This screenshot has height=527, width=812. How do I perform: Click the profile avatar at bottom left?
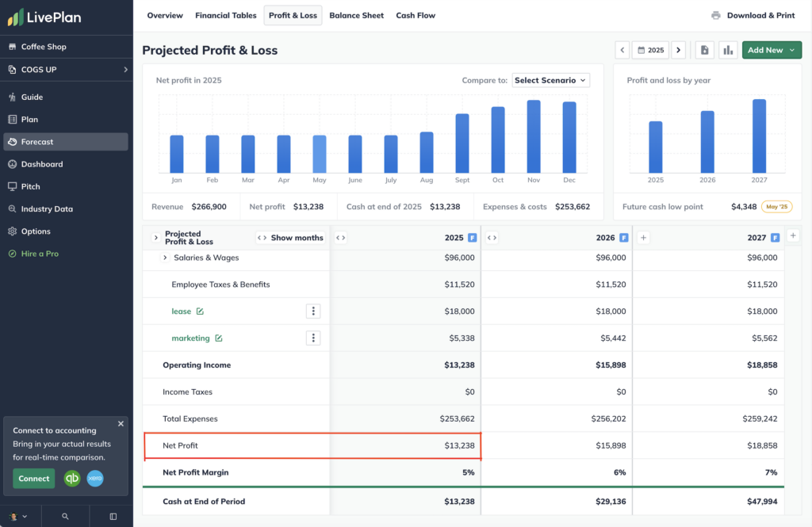14,515
